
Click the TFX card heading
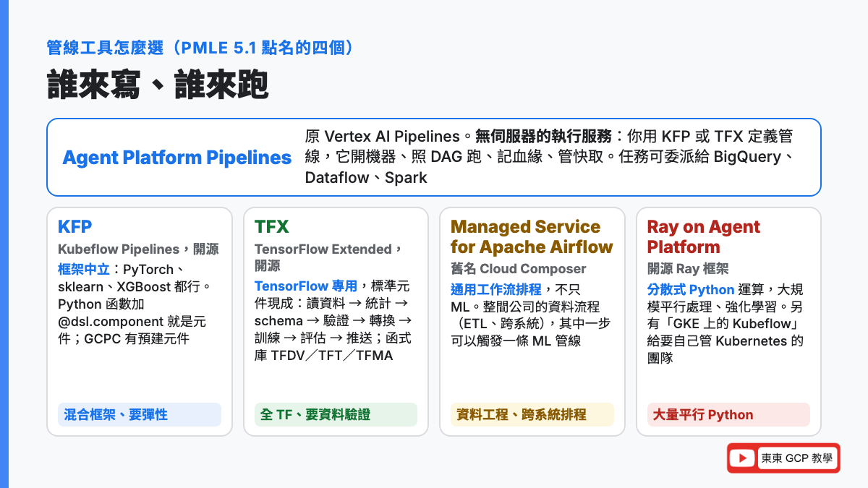[272, 227]
